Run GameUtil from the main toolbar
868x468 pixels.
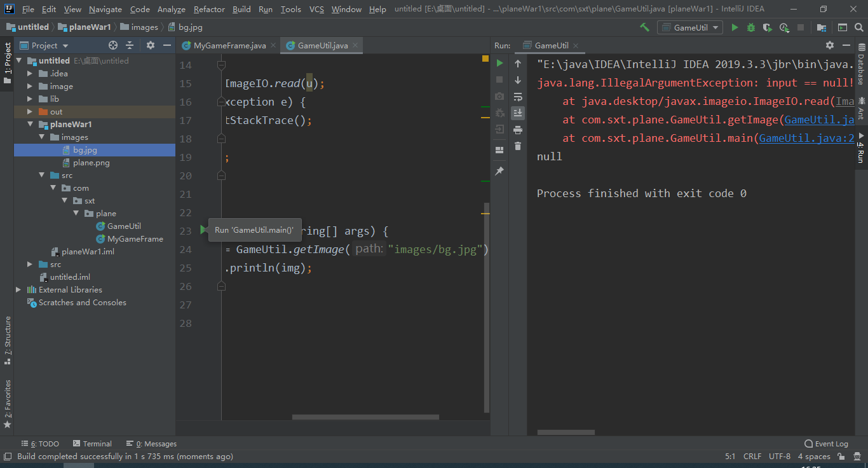tap(735, 27)
